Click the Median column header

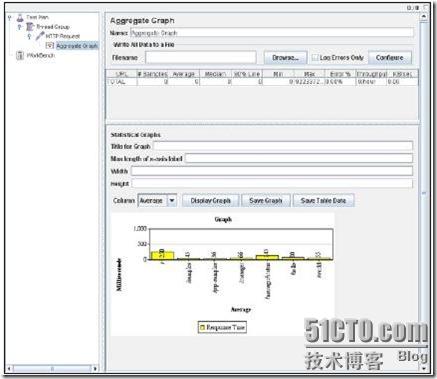click(215, 74)
